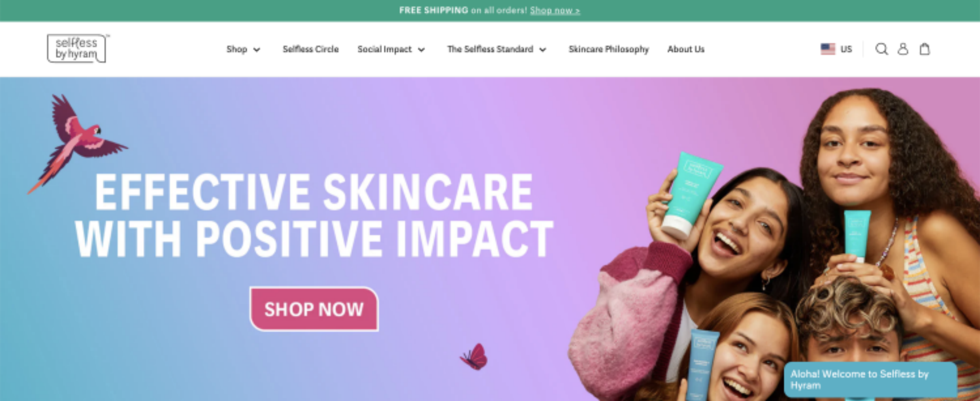Open the shopping bag cart icon
Image resolution: width=980 pixels, height=401 pixels.
click(924, 49)
